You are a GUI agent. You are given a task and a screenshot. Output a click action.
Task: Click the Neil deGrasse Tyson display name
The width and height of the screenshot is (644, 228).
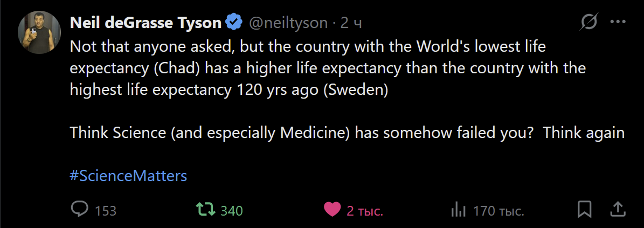coord(146,23)
